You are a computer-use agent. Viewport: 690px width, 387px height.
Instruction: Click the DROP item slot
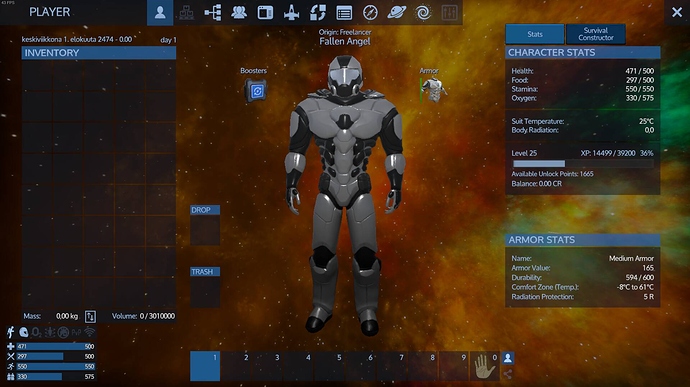(205, 230)
